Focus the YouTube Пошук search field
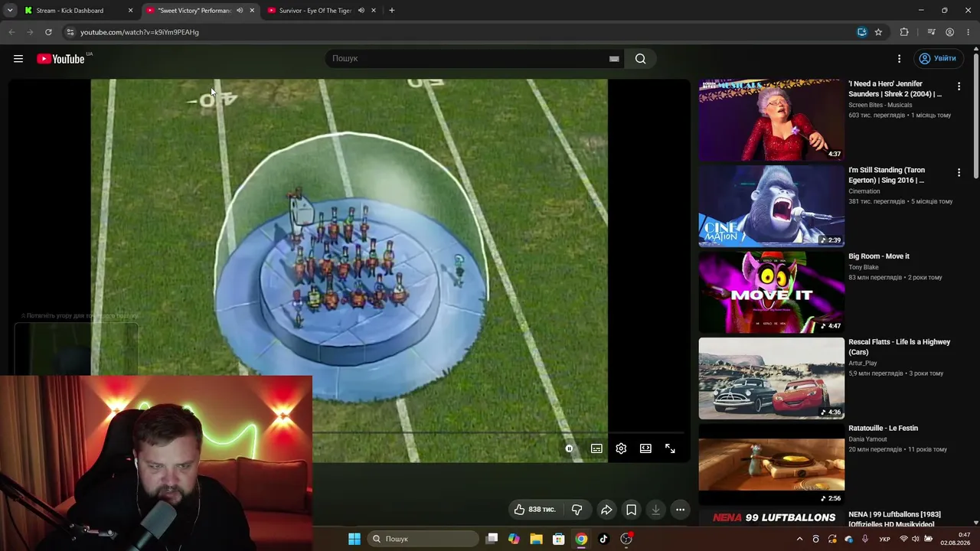Screen dimensions: 980x551 tap(467, 59)
